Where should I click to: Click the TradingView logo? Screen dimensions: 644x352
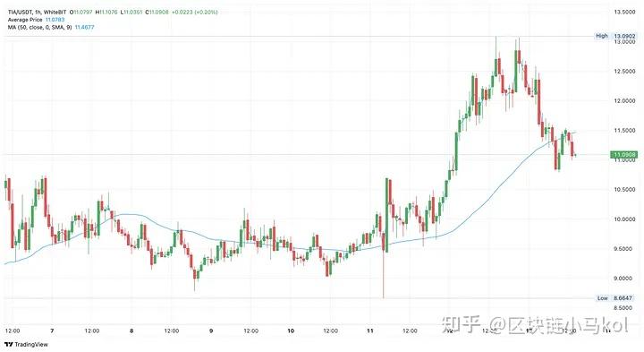pyautogui.click(x=26, y=344)
